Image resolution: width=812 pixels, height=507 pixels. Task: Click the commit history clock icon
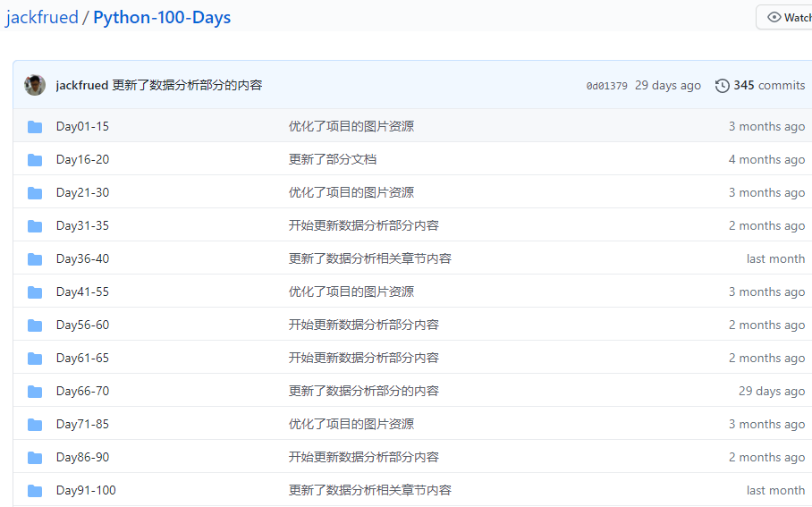722,86
